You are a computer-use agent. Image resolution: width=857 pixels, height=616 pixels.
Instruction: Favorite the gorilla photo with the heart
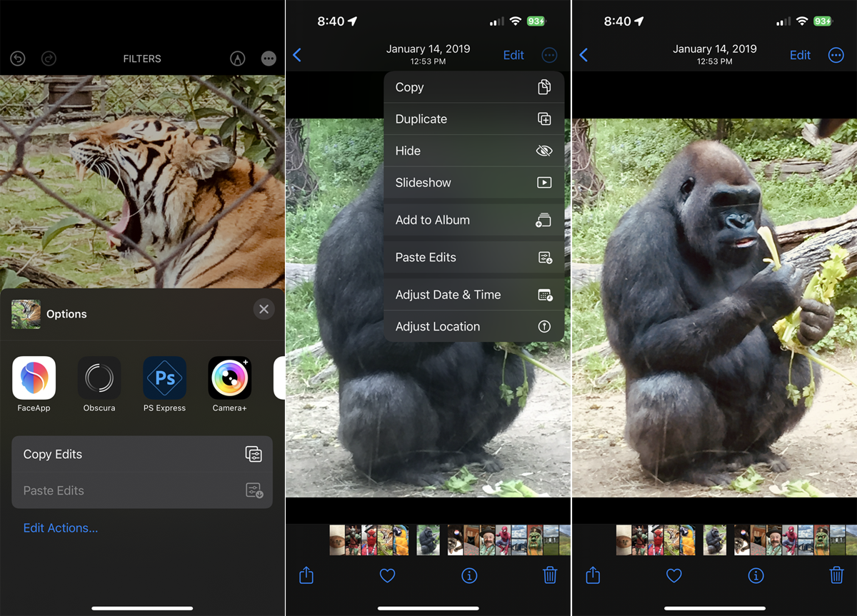coord(673,575)
